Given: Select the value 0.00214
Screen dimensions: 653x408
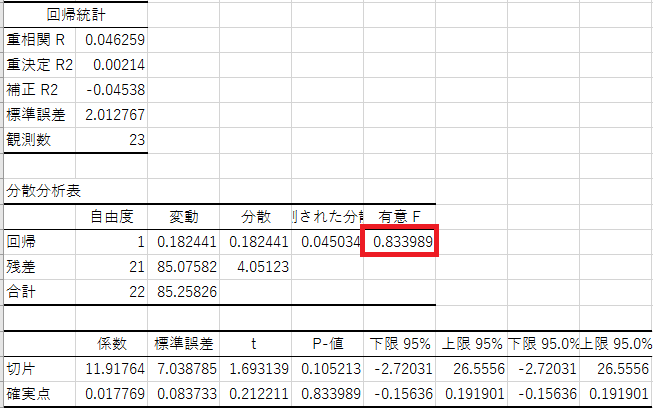Looking at the screenshot, I should point(112,65).
